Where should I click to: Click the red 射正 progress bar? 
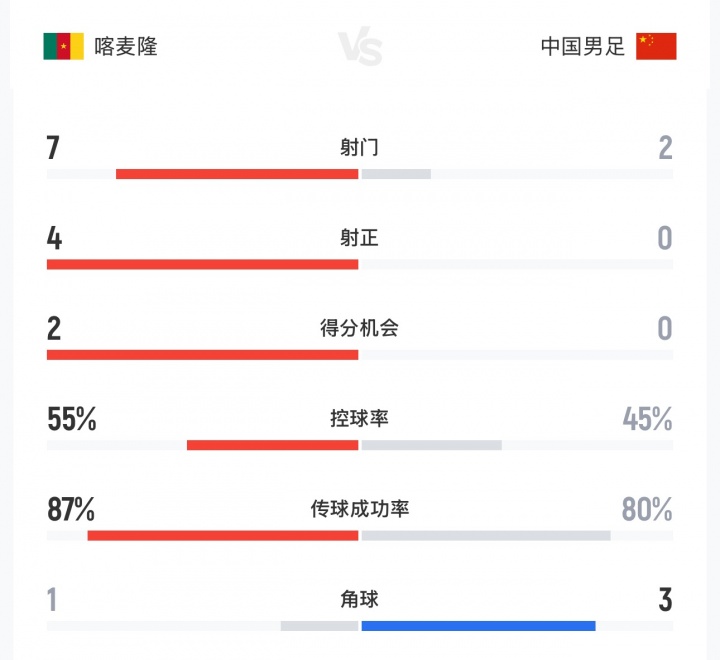point(202,265)
